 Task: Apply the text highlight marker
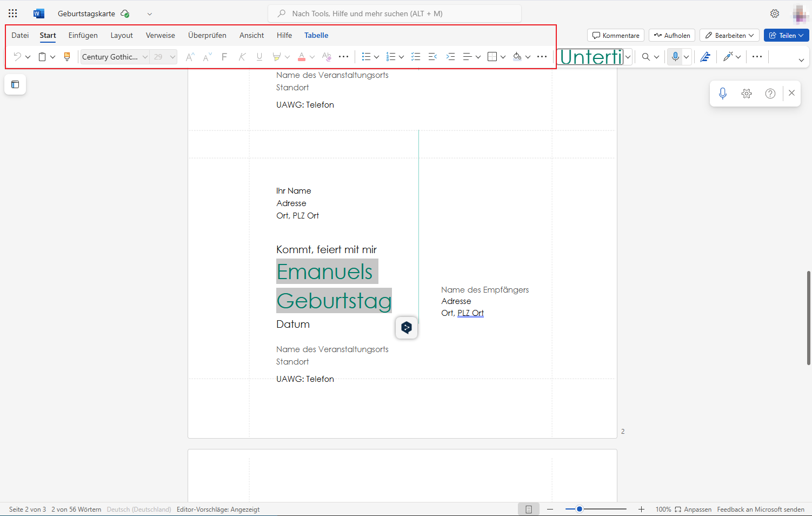276,57
